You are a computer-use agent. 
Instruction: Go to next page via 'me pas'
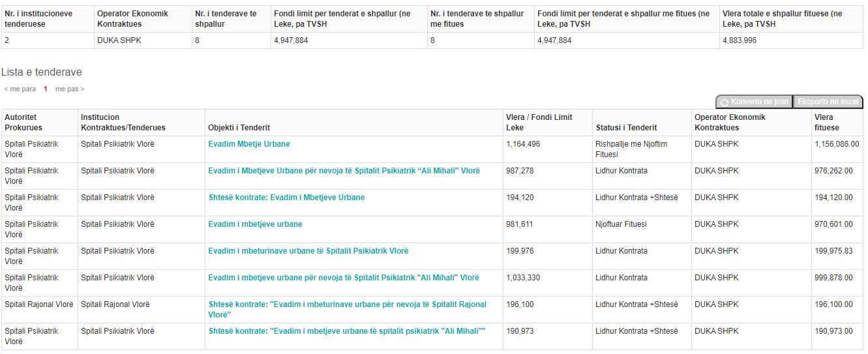[x=70, y=89]
